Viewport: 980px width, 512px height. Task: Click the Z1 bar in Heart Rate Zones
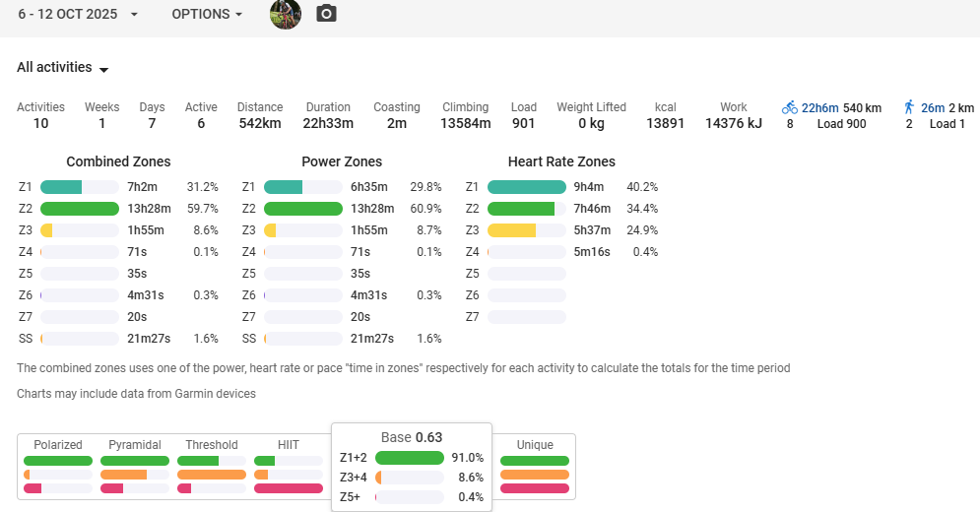pyautogui.click(x=526, y=187)
